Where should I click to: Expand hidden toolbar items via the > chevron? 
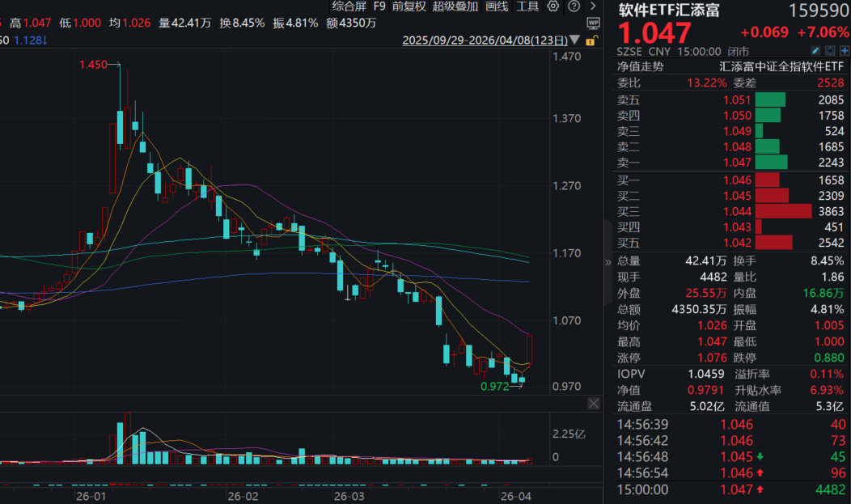click(594, 6)
